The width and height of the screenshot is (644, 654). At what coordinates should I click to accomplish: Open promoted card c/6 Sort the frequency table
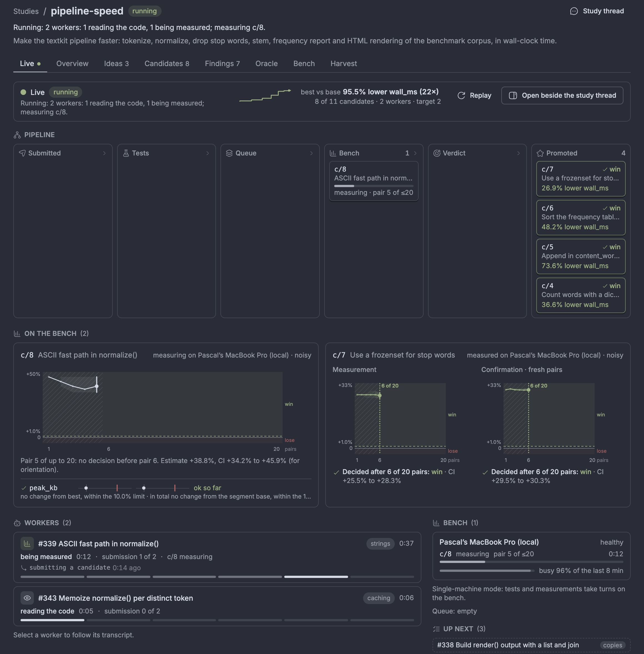tap(581, 218)
